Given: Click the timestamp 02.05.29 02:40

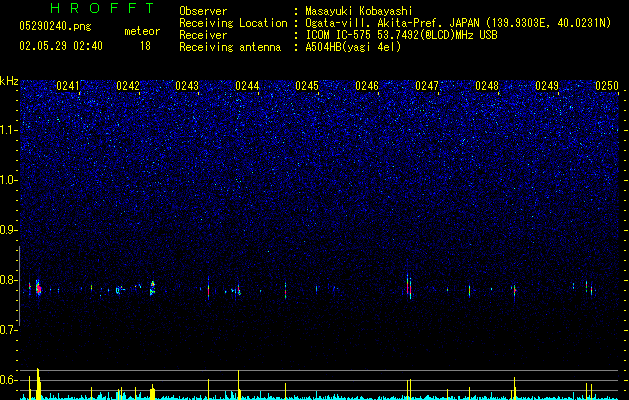Looking at the screenshot, I should click(61, 46).
